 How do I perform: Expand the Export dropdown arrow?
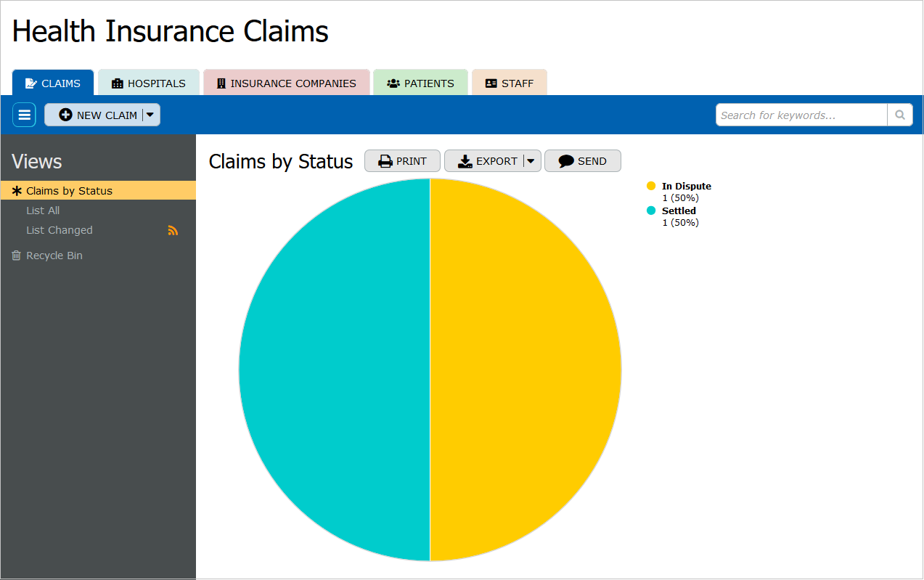[531, 161]
